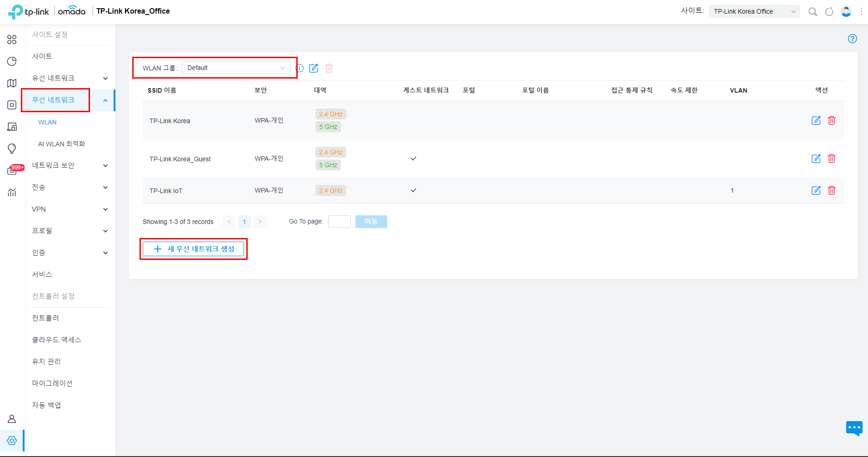Select AI WLAN 최적화 submenu item
This screenshot has height=457, width=868.
click(61, 144)
